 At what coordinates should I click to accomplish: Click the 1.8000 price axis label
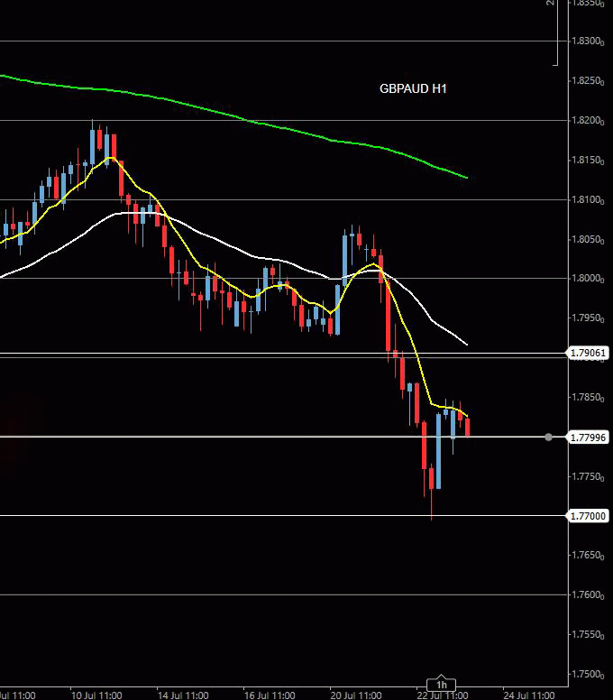click(588, 279)
